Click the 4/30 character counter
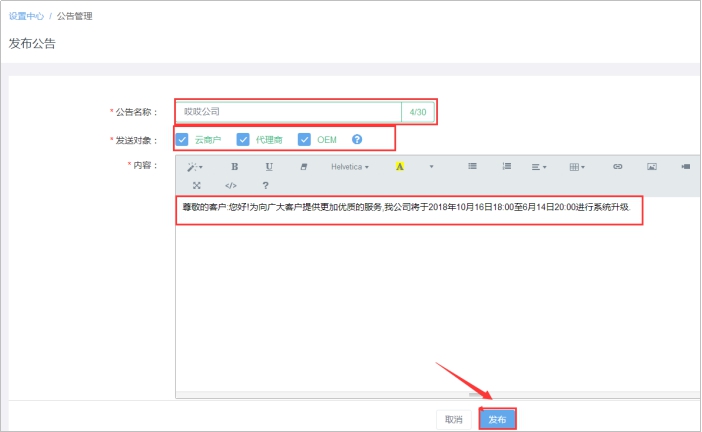 click(x=418, y=112)
